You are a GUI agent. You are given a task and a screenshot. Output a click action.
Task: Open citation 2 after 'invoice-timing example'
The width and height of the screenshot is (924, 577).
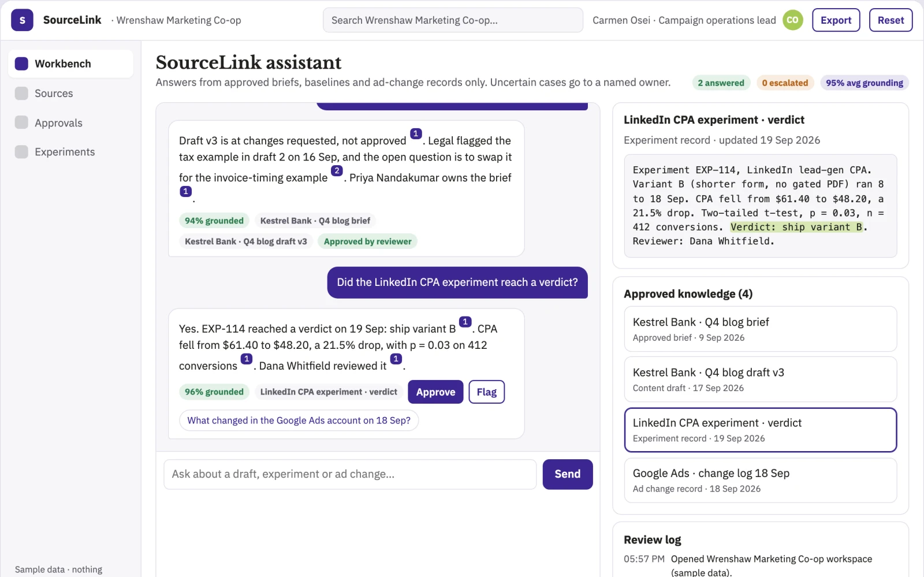(x=337, y=171)
